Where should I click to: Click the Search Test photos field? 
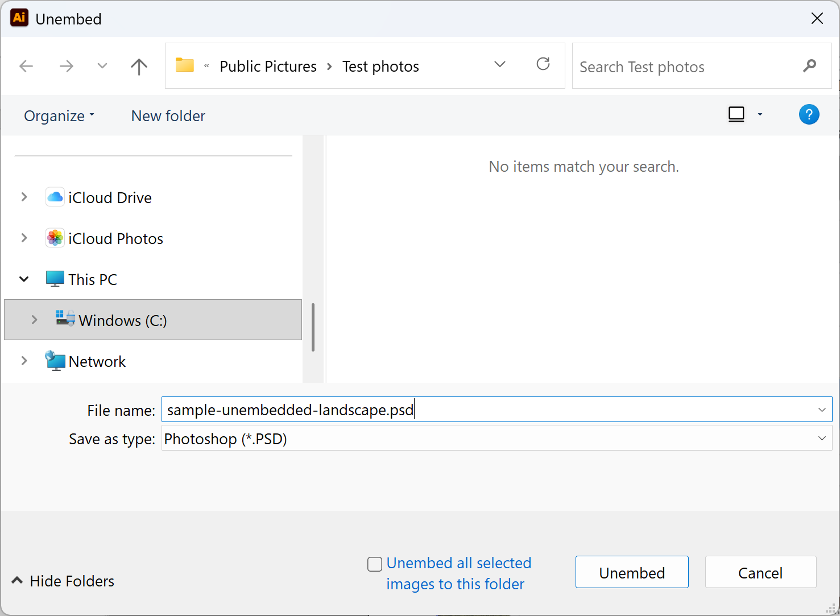pyautogui.click(x=702, y=67)
